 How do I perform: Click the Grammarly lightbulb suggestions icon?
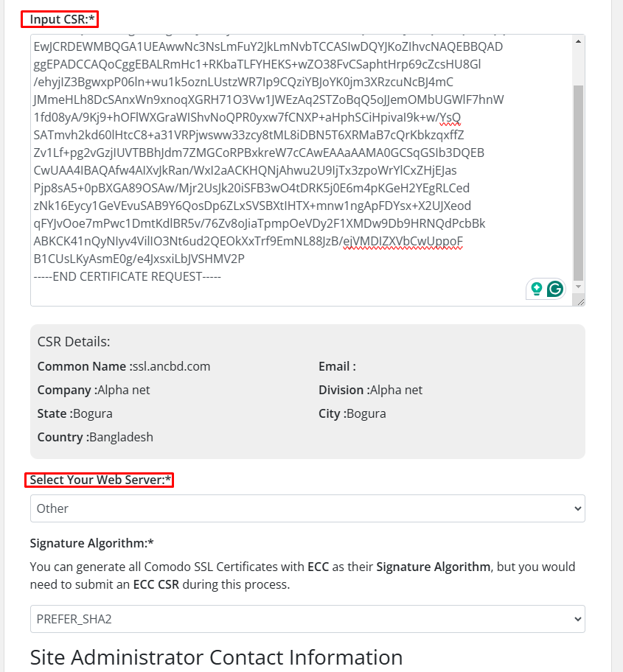[537, 289]
